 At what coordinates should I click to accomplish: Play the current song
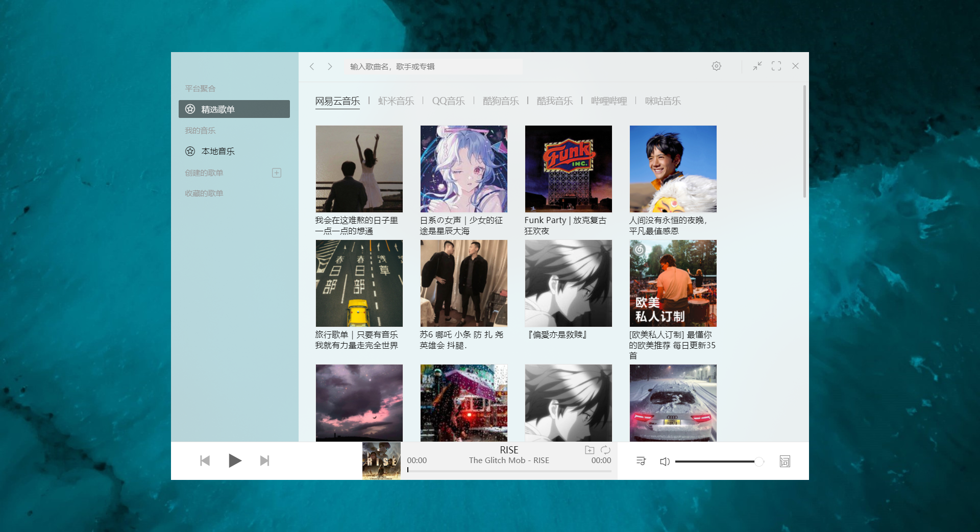pos(234,461)
